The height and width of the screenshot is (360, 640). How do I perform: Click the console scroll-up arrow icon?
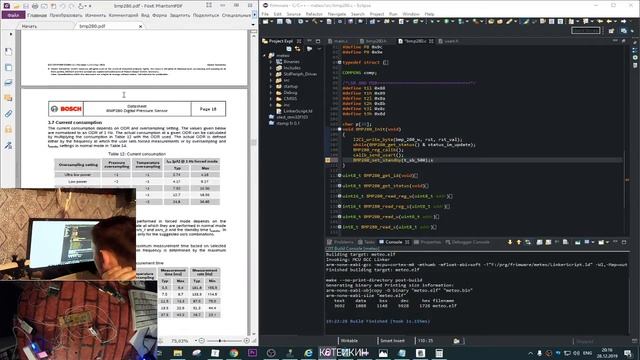(519, 242)
